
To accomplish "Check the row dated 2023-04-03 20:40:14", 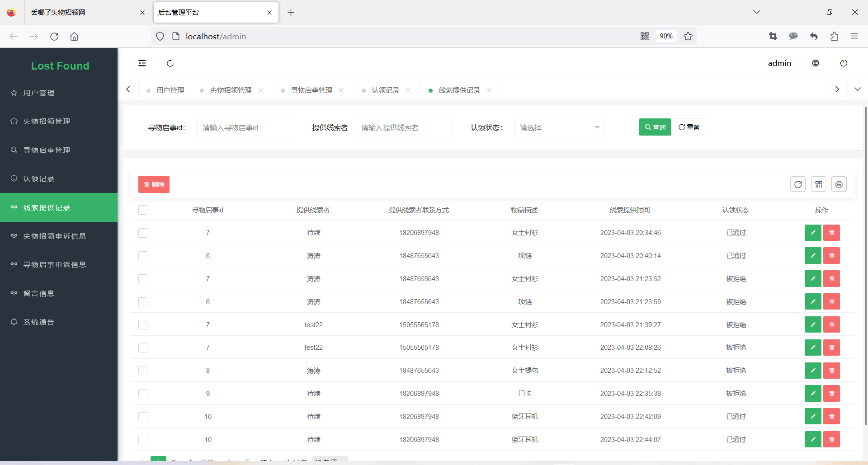I will 143,256.
